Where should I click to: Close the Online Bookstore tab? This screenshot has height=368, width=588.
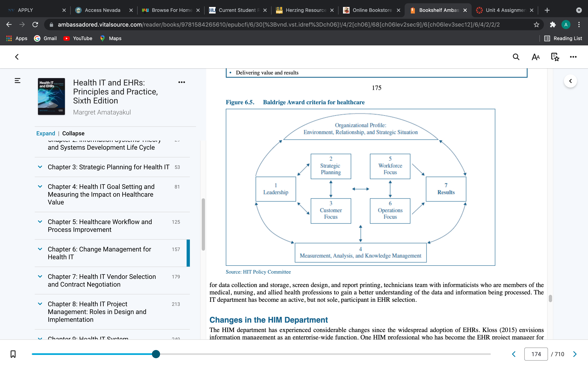[399, 10]
